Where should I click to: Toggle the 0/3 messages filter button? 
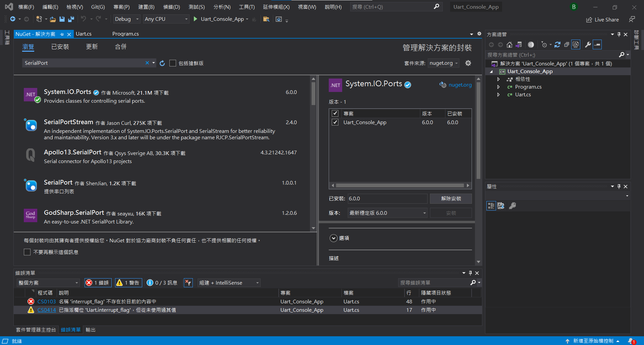[x=162, y=283]
